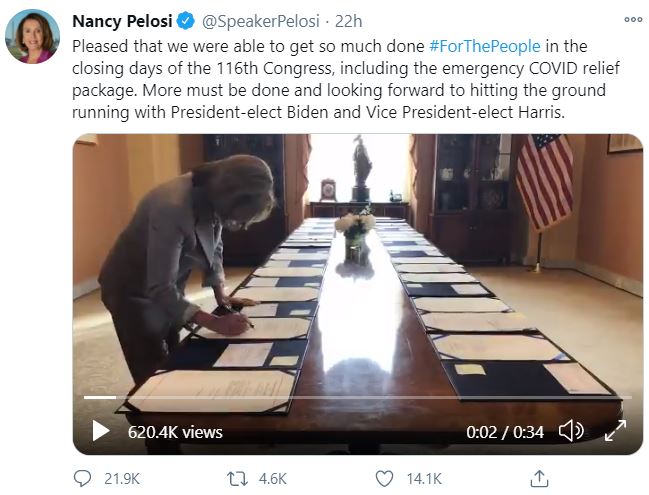Click the 620.4K views label

tap(175, 432)
